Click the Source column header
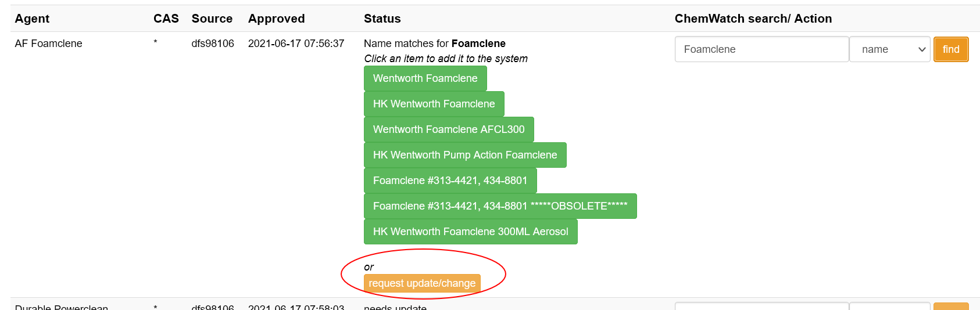This screenshot has height=310, width=980. click(x=212, y=19)
